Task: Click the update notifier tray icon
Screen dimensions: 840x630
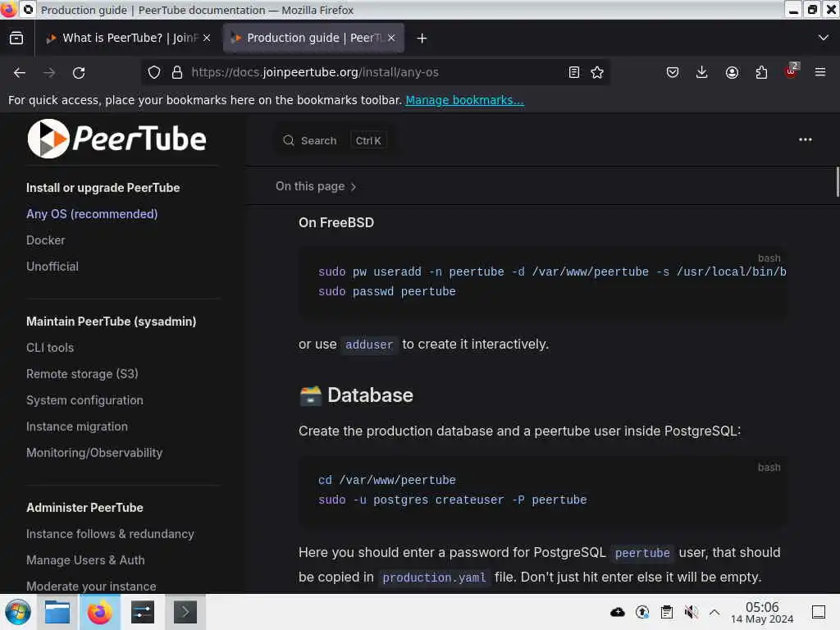Action: coord(641,612)
